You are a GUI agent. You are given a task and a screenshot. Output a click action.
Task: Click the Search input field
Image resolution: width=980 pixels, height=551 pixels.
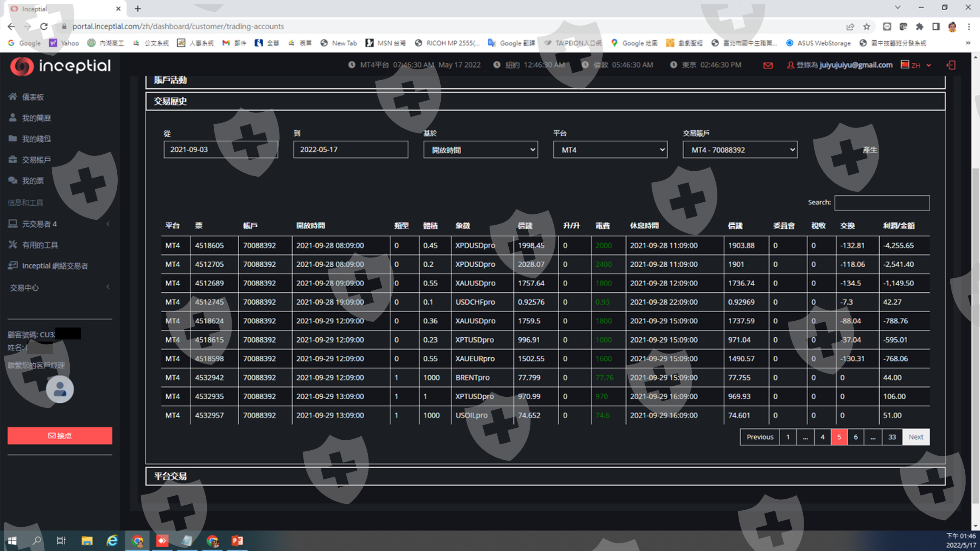882,203
